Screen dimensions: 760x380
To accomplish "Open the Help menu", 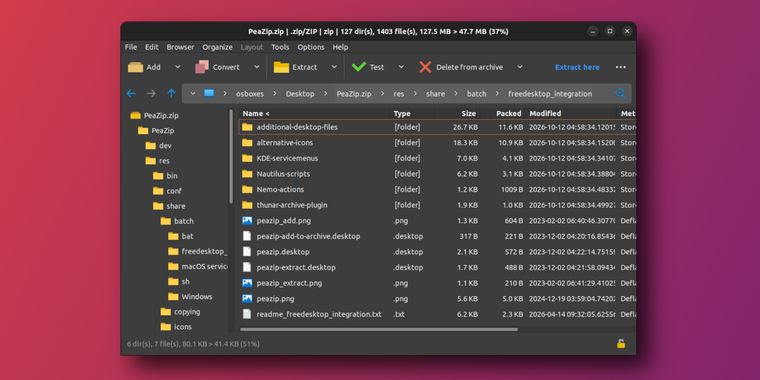I will pyautogui.click(x=340, y=47).
